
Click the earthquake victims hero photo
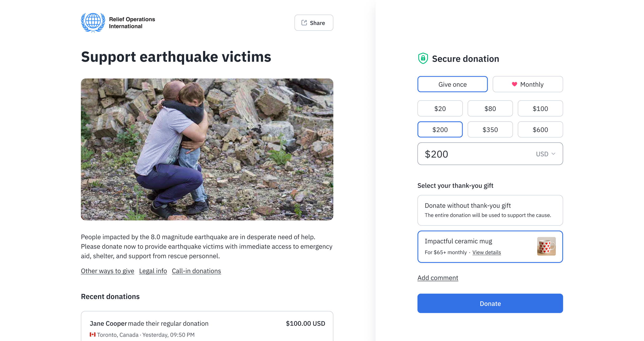pos(207,149)
